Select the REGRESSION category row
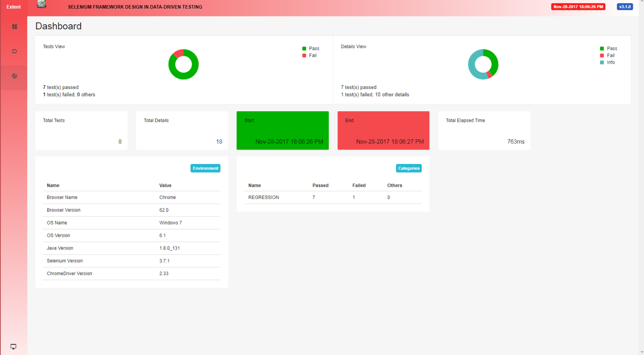644x355 pixels. click(x=332, y=198)
